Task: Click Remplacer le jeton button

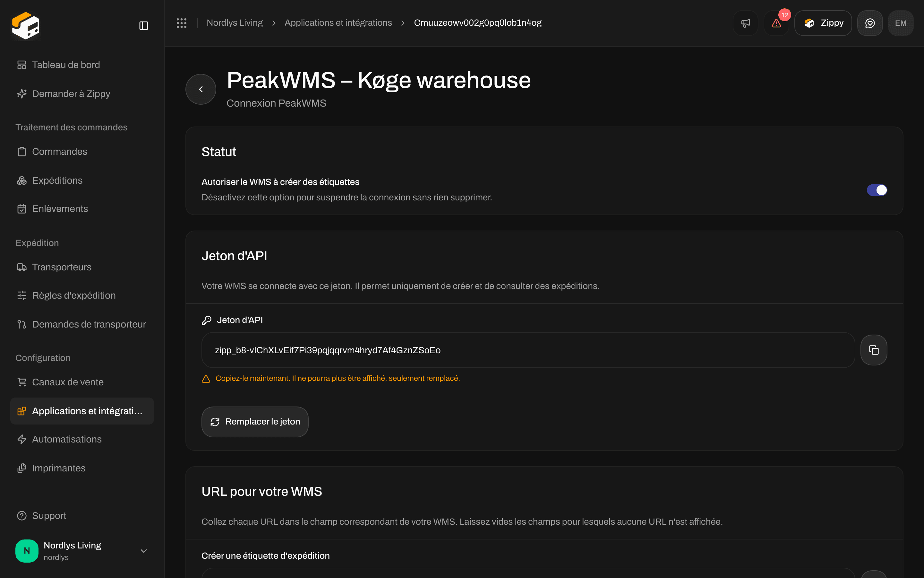Action: (255, 422)
